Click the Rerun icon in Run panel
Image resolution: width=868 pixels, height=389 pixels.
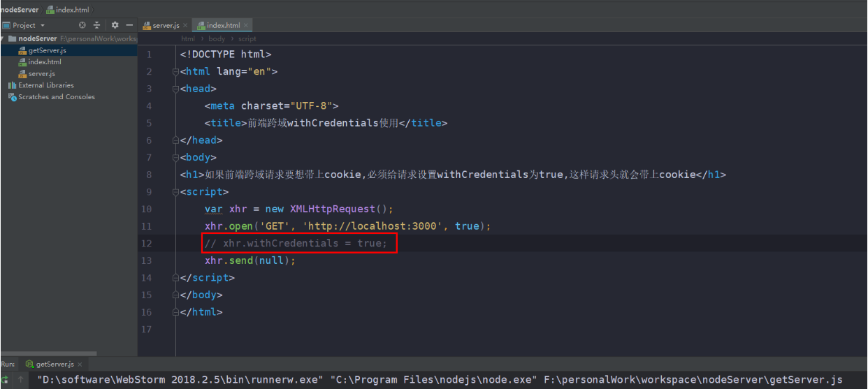pos(5,380)
